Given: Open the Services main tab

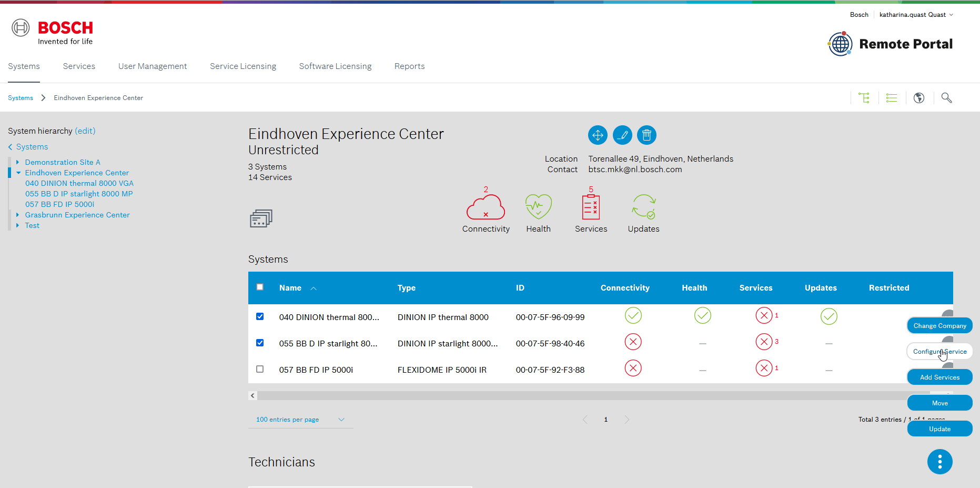Looking at the screenshot, I should coord(79,66).
